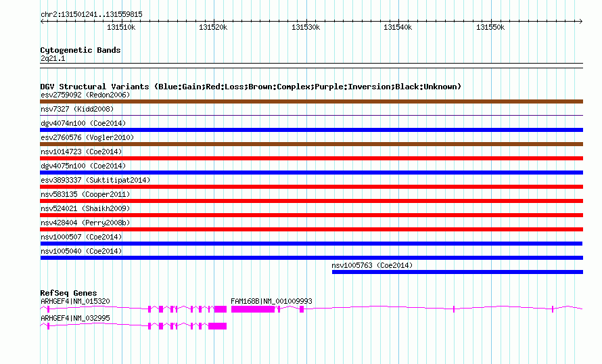Select the red nsv428404 loss bar
This screenshot has height=364, width=602.
[311, 229]
